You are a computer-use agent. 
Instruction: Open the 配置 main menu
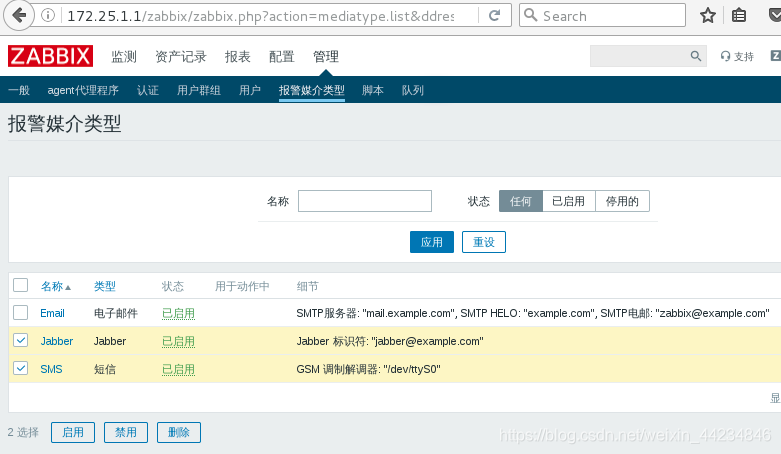281,56
